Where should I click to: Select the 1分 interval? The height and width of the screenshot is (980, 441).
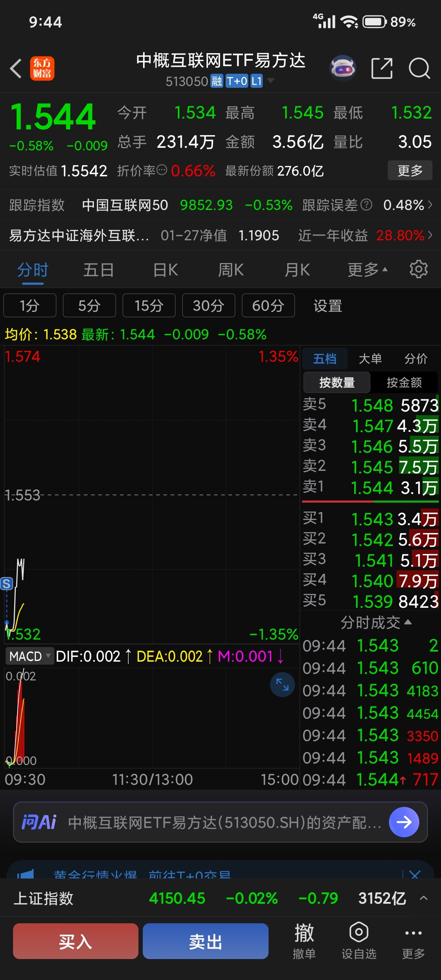tap(30, 305)
